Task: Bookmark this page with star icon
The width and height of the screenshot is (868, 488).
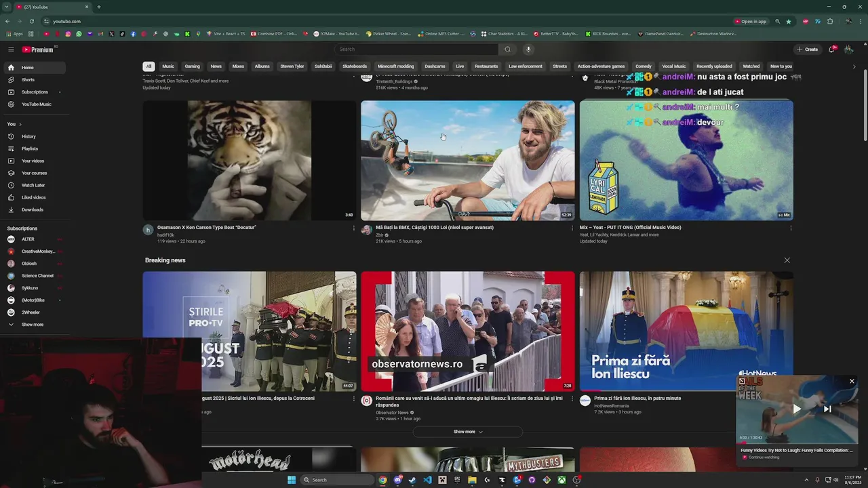Action: (x=789, y=21)
